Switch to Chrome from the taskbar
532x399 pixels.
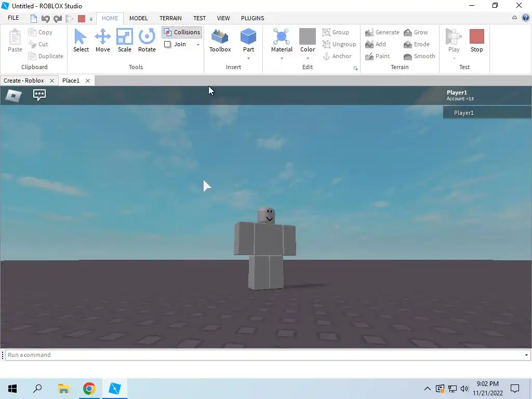(x=89, y=389)
